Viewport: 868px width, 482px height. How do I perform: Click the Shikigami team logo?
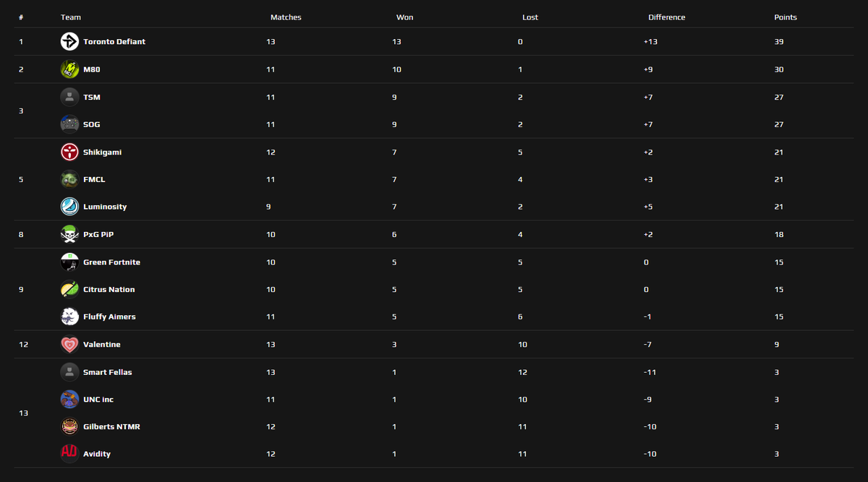pos(69,152)
